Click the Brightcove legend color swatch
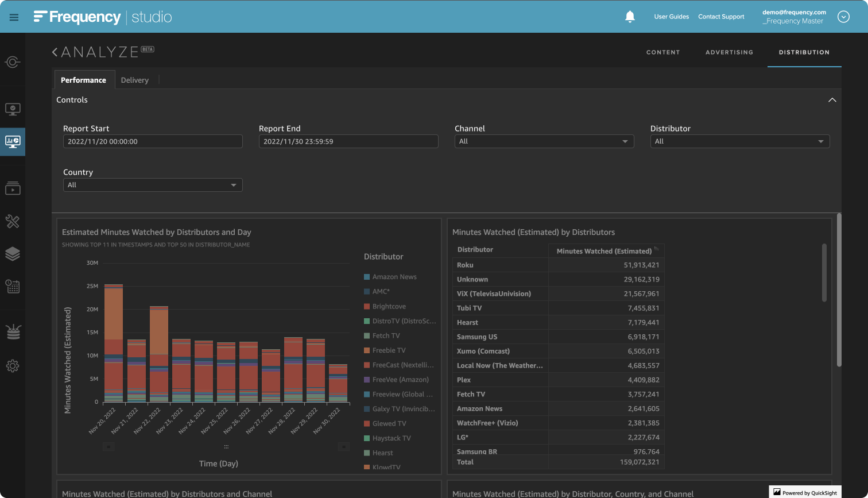868x498 pixels. (x=367, y=306)
